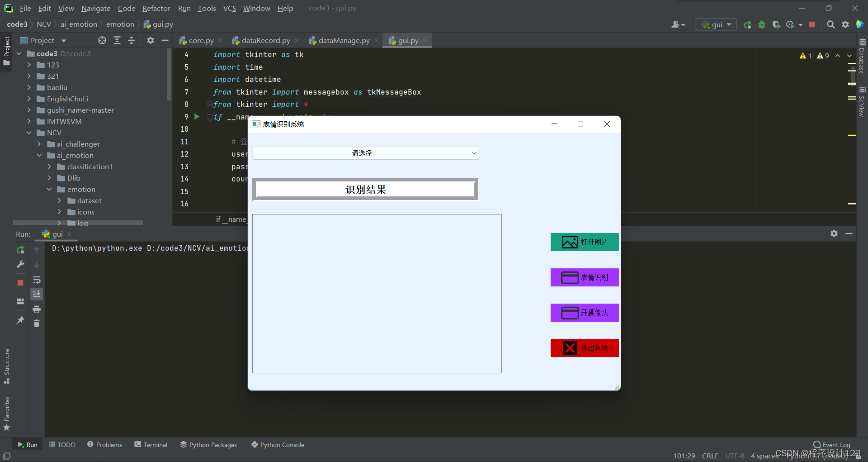Expand the classification1 folder
This screenshot has height=462, width=868.
click(49, 167)
